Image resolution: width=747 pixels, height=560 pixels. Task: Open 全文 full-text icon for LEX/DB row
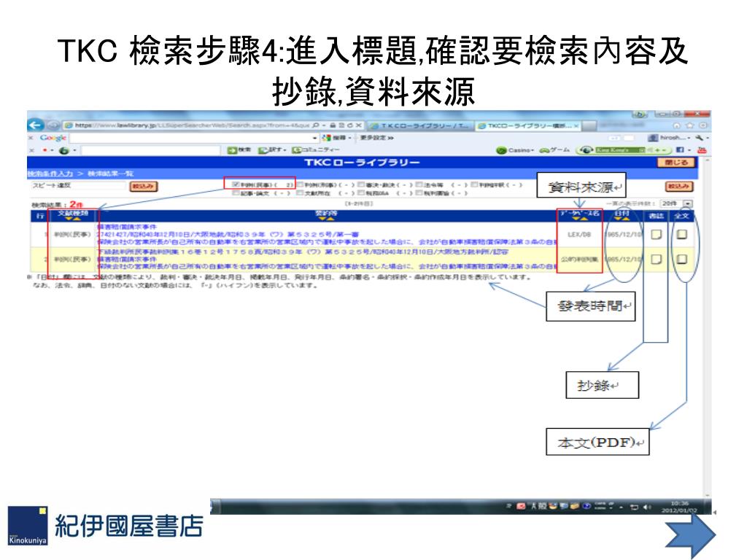point(682,234)
